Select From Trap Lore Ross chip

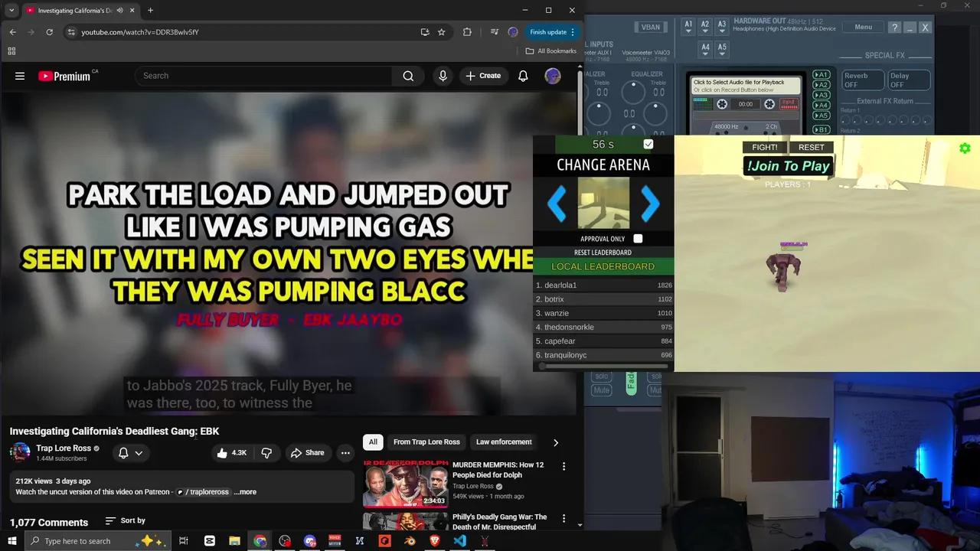(x=426, y=442)
